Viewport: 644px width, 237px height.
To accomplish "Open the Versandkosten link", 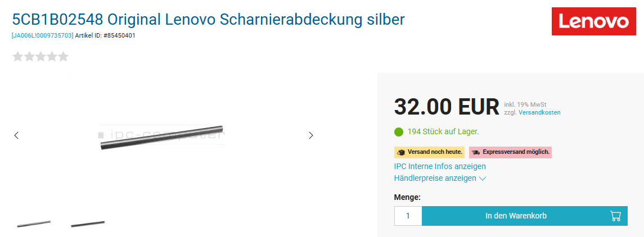I will point(539,112).
